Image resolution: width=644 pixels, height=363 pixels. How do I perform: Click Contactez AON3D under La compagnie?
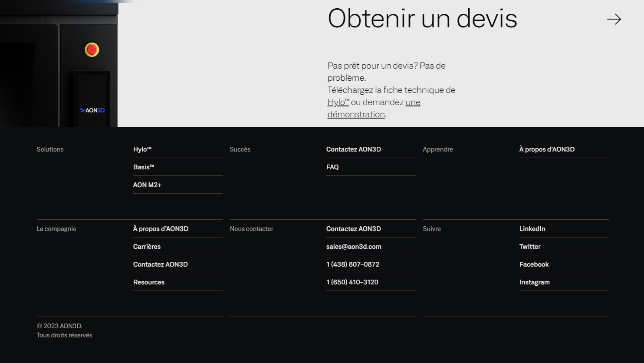[160, 264]
